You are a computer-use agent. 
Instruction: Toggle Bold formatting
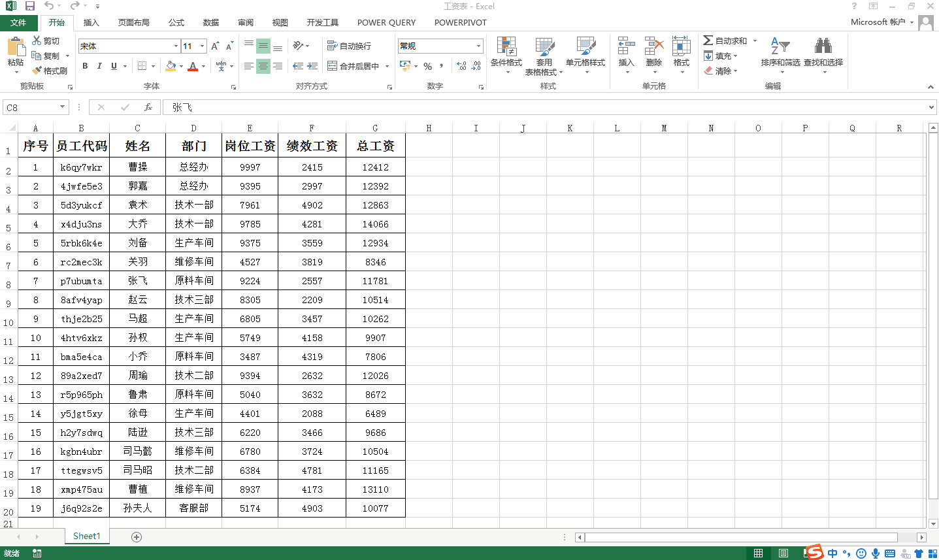(85, 66)
